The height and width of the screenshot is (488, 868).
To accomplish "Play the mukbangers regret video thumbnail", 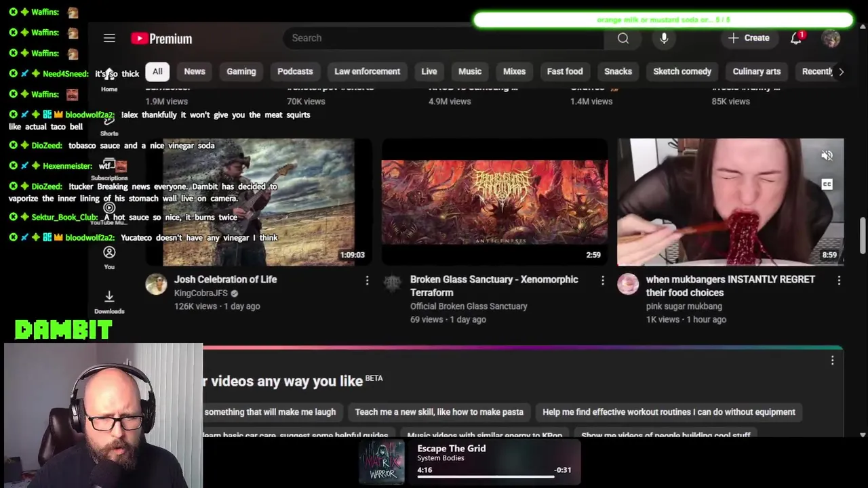I will [730, 202].
